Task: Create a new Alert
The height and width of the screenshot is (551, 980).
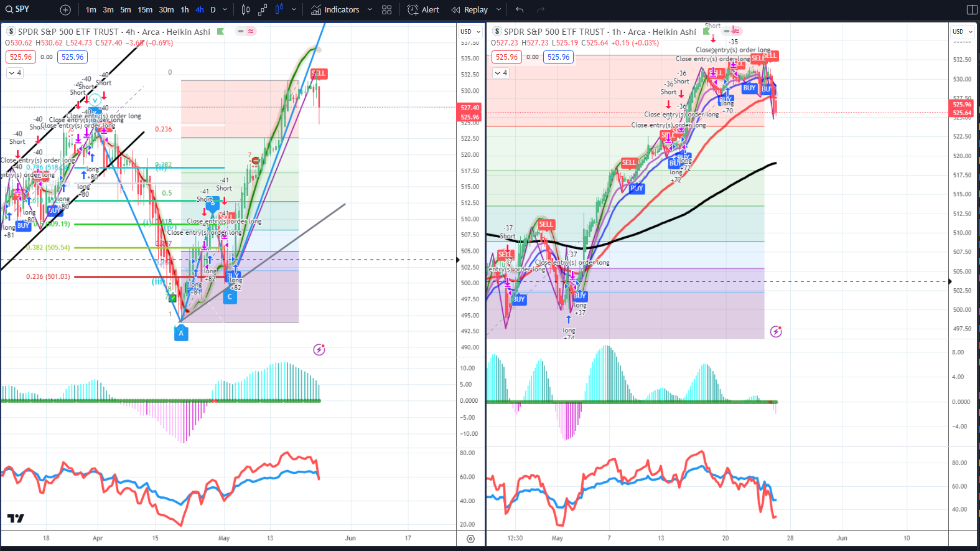Action: (x=423, y=10)
